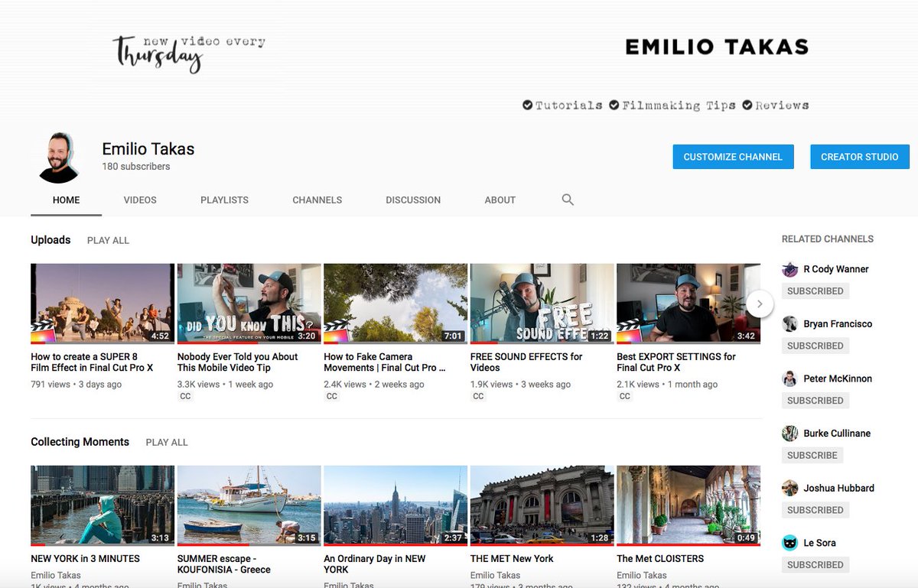
Task: Open Le Sora channel avatar
Action: click(790, 543)
